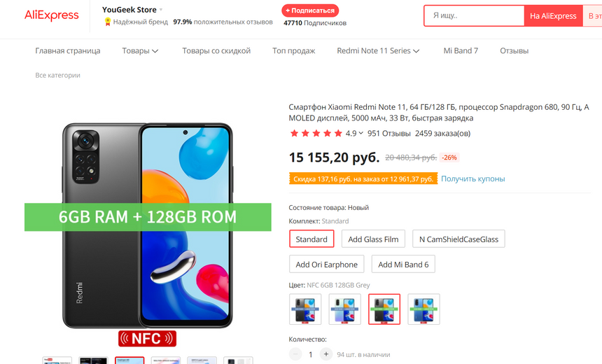Image resolution: width=602 pixels, height=364 pixels.
Task: Open the 4.9 rating breakdown chevron
Action: 361,133
